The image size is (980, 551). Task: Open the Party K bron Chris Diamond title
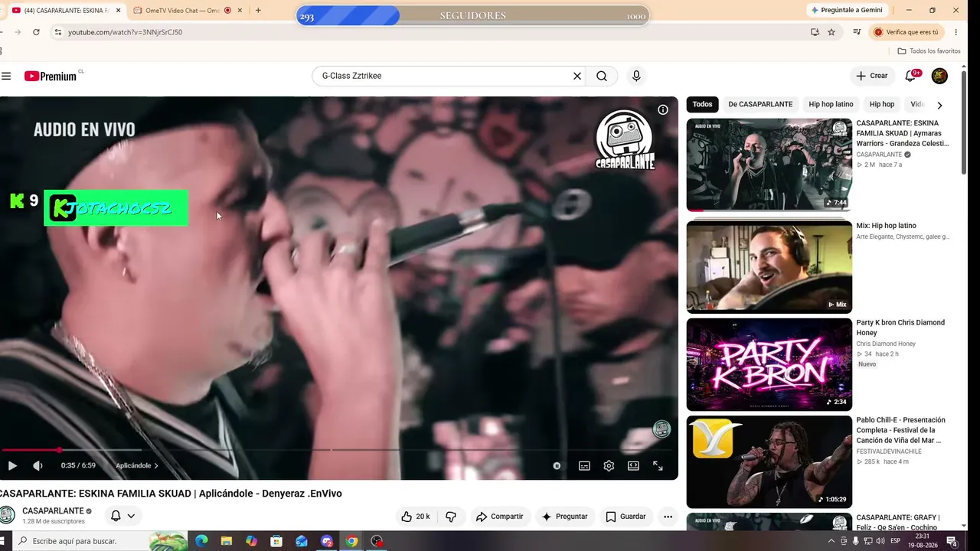click(x=900, y=328)
